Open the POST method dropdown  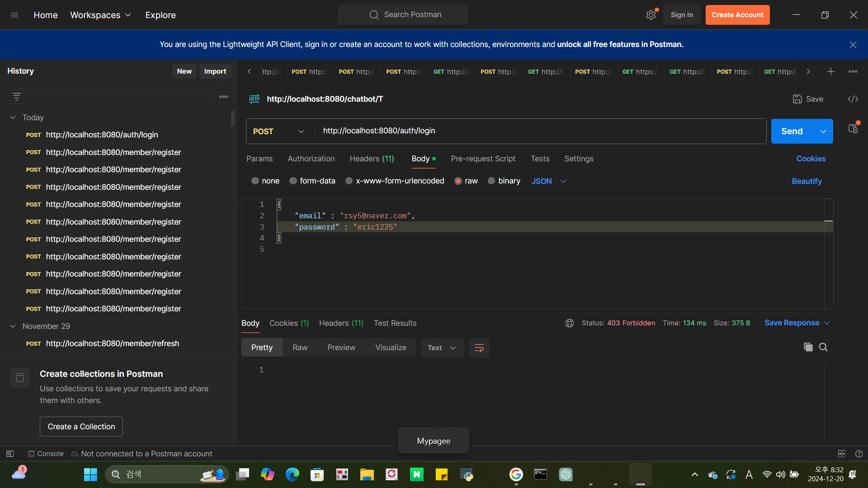(278, 131)
